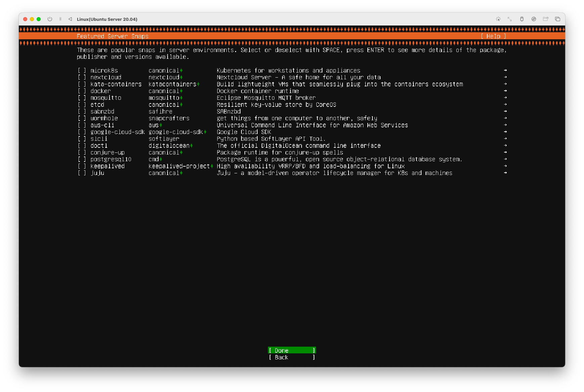Open details arrow for mosquitto row
The image size is (584, 392).
pyautogui.click(x=505, y=97)
